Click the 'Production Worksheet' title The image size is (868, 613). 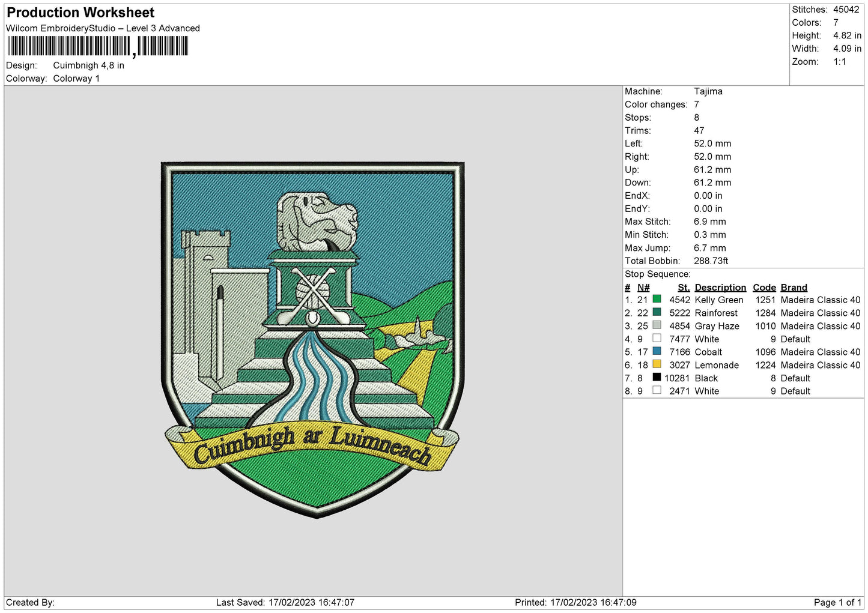(80, 13)
